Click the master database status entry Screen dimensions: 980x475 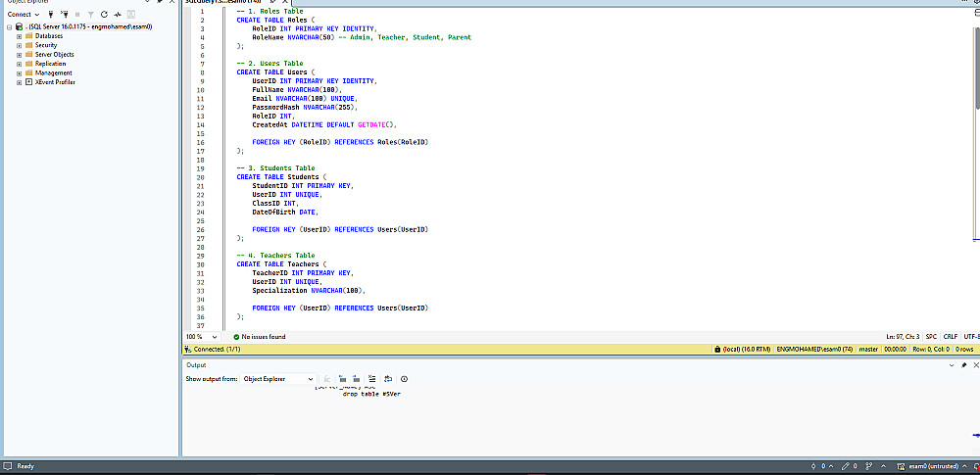(868, 350)
